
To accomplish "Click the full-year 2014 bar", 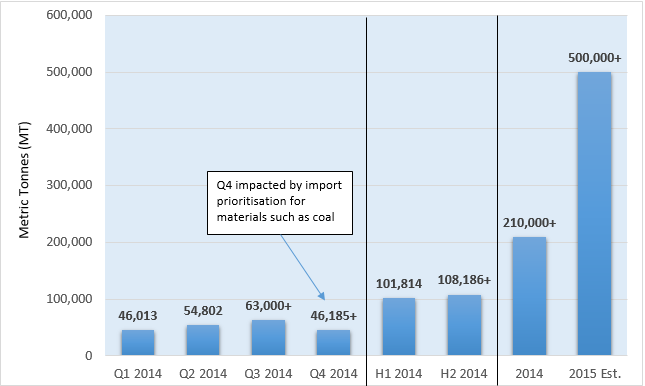I will pos(529,296).
